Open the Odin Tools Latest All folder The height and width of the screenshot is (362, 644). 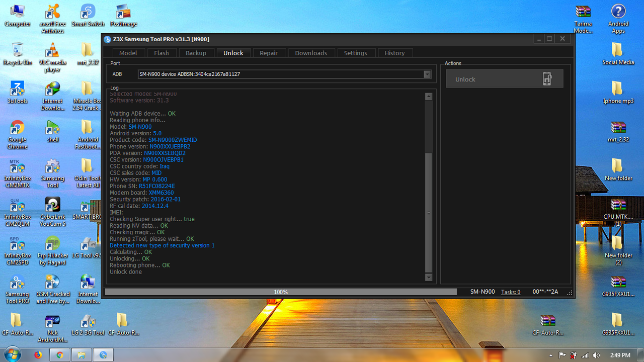coord(88,173)
